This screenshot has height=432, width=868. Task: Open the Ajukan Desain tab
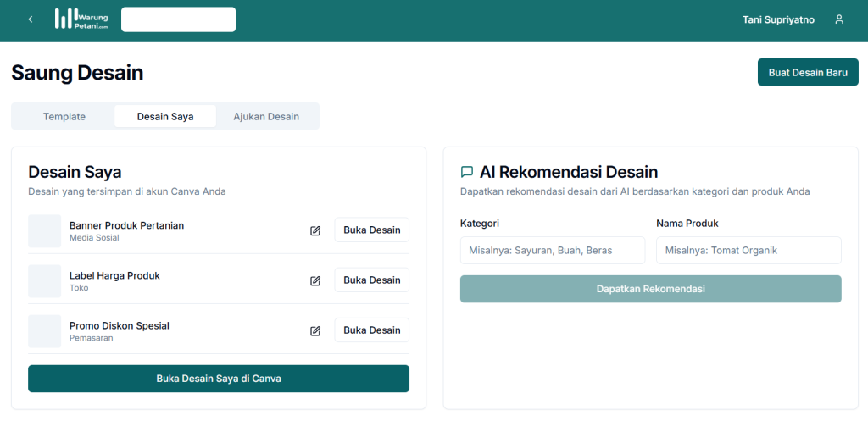click(266, 116)
